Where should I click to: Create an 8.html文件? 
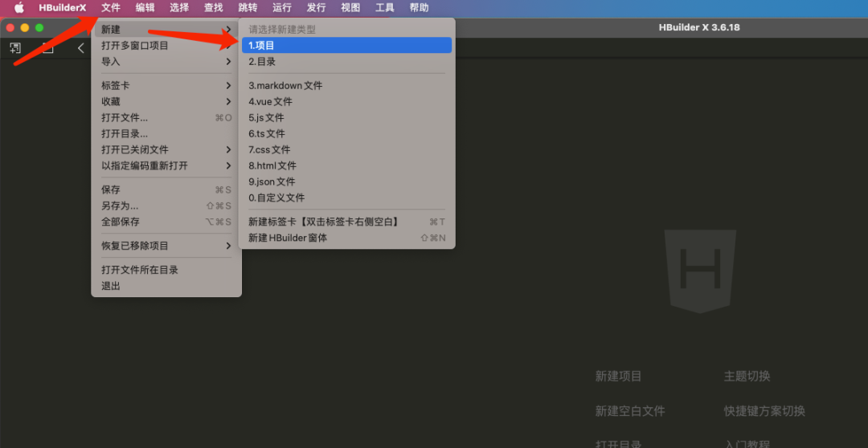346,166
